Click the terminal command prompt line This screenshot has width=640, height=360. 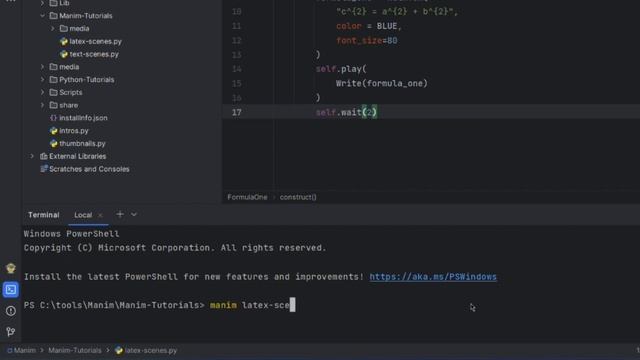[159, 305]
